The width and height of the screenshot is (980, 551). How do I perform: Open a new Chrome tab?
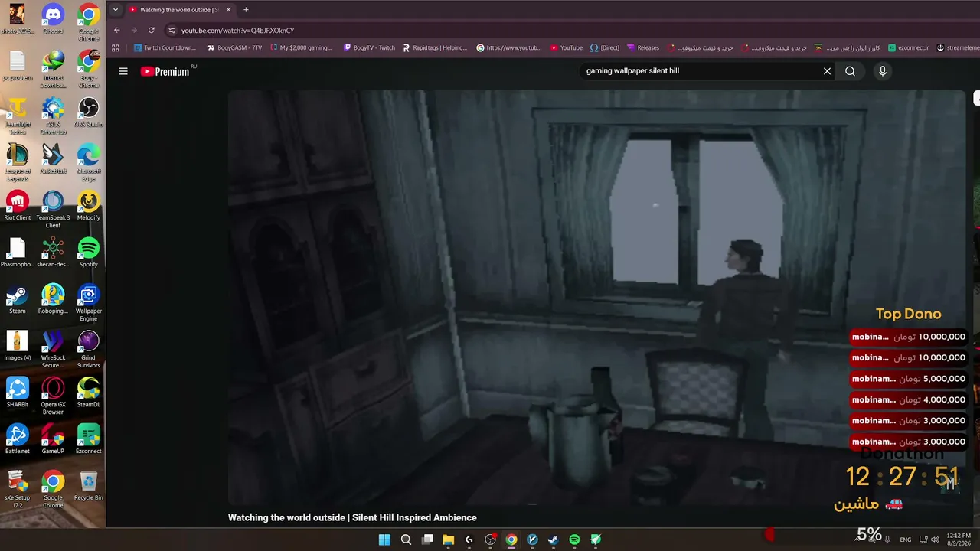(246, 10)
